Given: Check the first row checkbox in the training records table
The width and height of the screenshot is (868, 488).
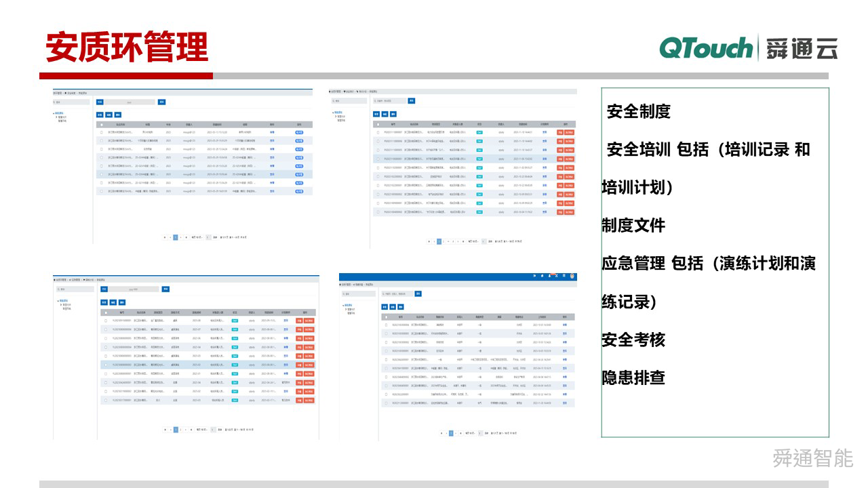Looking at the screenshot, I should pos(377,132).
